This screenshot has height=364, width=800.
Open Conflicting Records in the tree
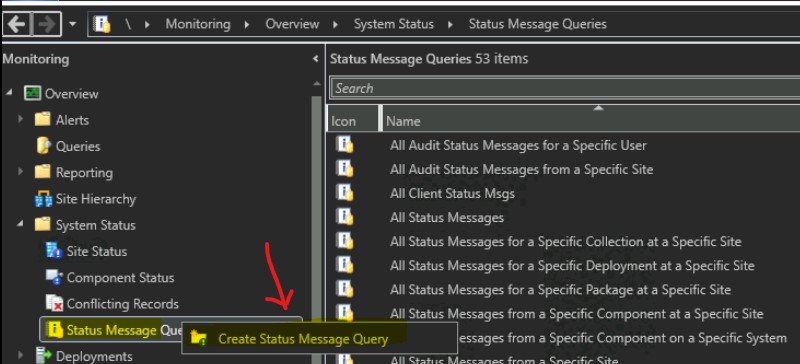click(122, 304)
